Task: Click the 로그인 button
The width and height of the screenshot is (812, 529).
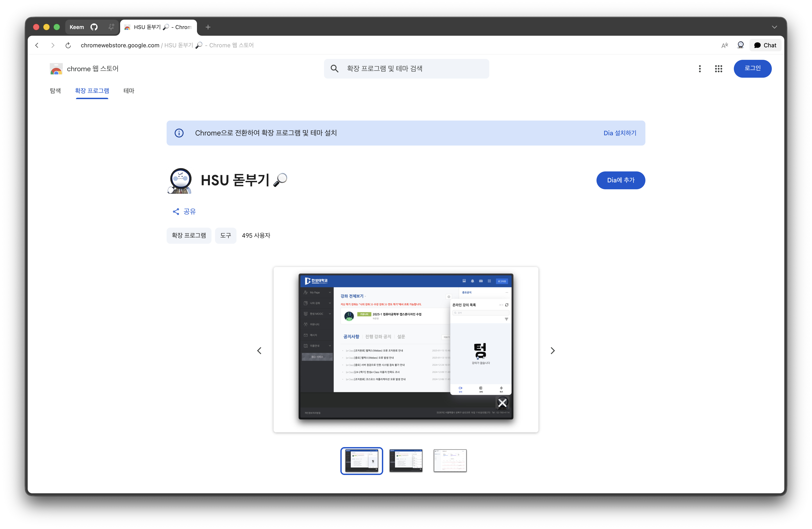Action: [752, 69]
